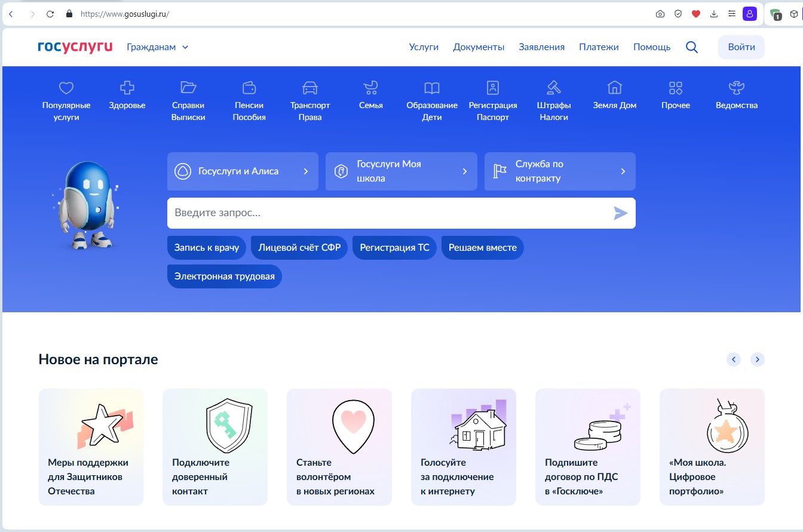This screenshot has height=532, width=803.
Task: Expand the Госуслуги и Алиса banner
Action: (x=243, y=171)
